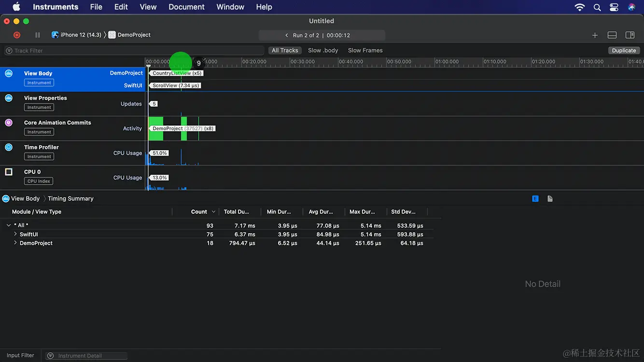Screen dimensions: 644x362
Task: Open Control Center in the menu bar
Action: click(x=614, y=7)
